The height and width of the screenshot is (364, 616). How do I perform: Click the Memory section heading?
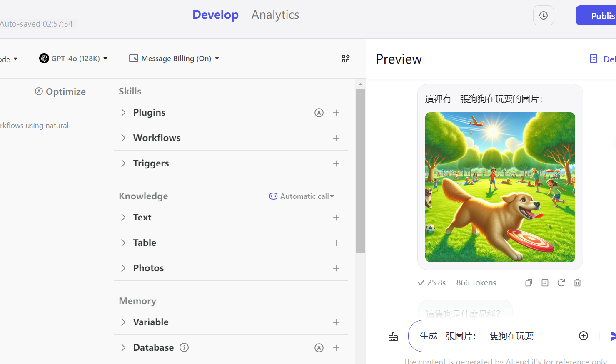pos(137,301)
